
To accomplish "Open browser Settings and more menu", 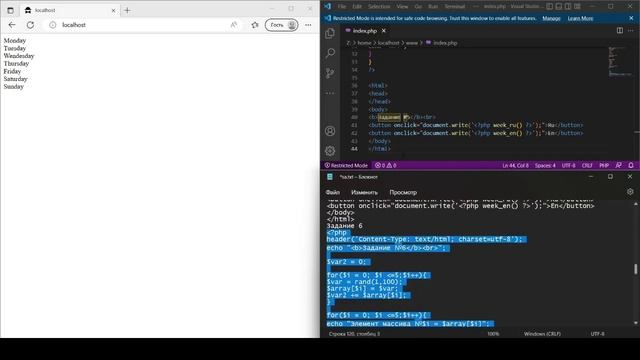I will [308, 25].
